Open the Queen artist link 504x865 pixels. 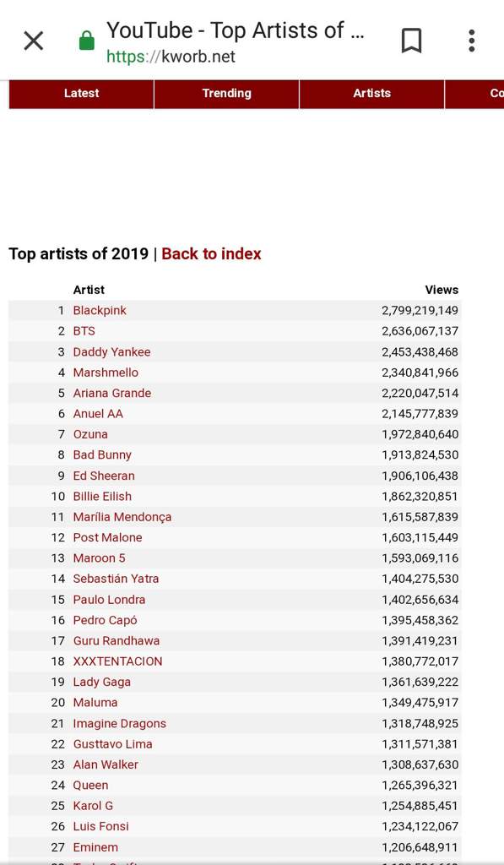click(91, 785)
